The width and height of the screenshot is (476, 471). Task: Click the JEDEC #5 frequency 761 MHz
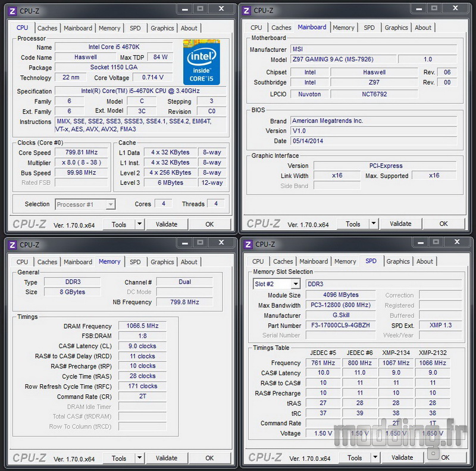click(x=323, y=363)
